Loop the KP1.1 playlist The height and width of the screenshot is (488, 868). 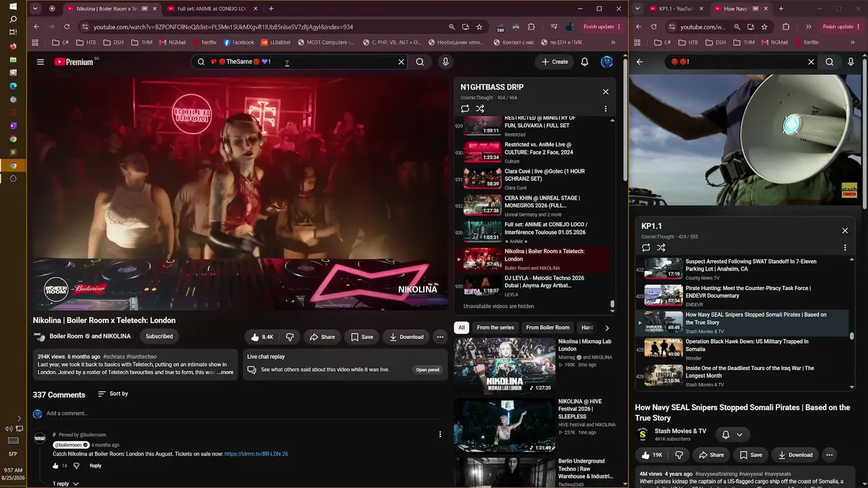(x=646, y=247)
